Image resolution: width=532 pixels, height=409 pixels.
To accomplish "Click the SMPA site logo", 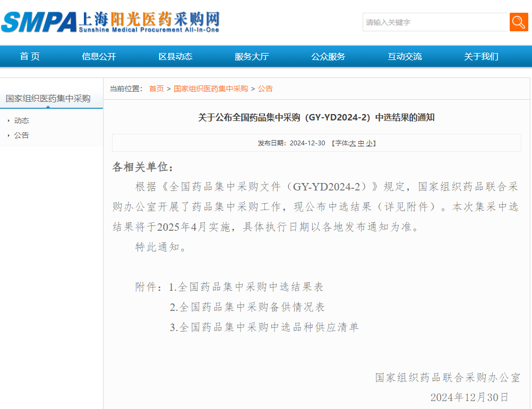I will tap(110, 22).
